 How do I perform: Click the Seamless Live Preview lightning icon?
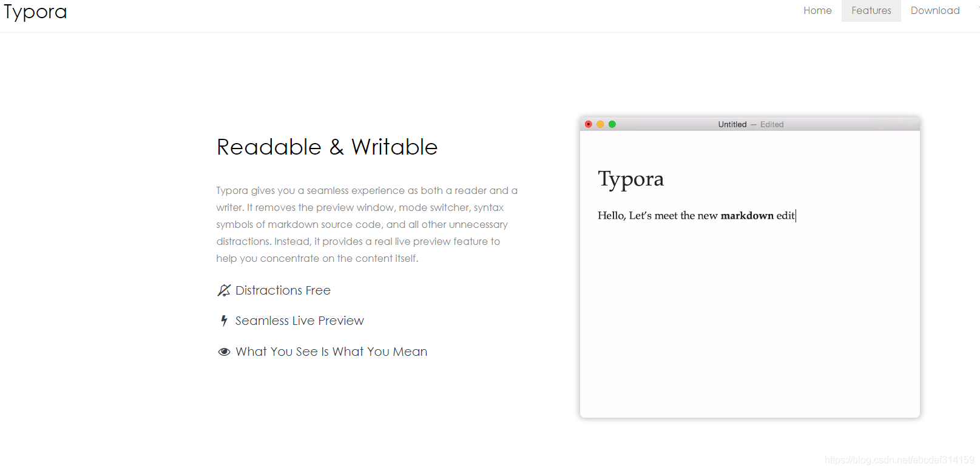tap(224, 321)
